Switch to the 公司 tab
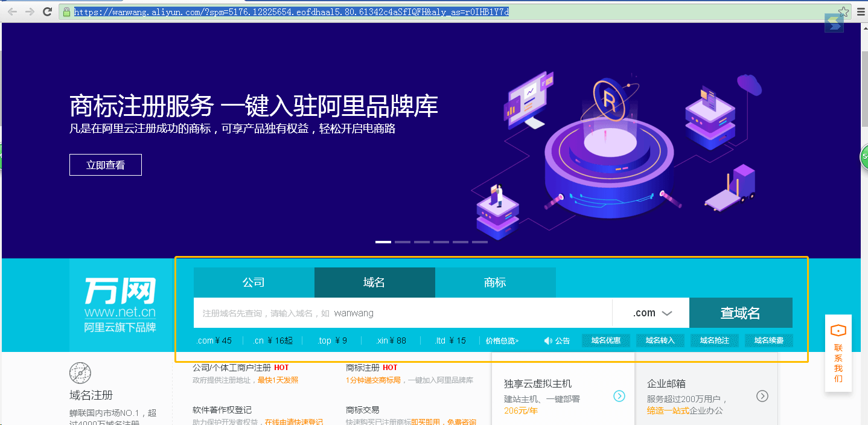 coord(254,283)
